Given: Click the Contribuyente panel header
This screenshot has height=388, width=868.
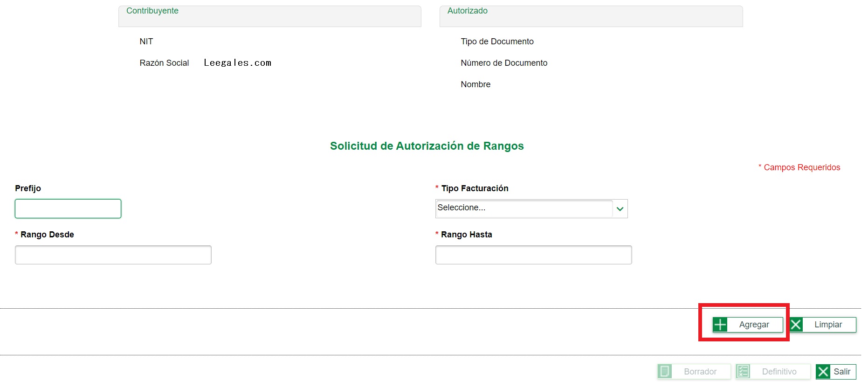Looking at the screenshot, I should coord(270,16).
